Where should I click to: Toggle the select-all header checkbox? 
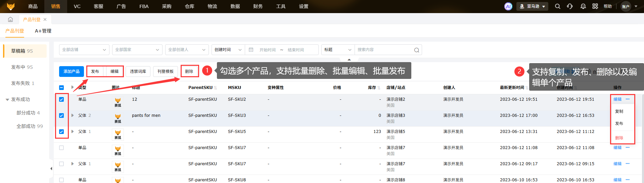click(61, 88)
